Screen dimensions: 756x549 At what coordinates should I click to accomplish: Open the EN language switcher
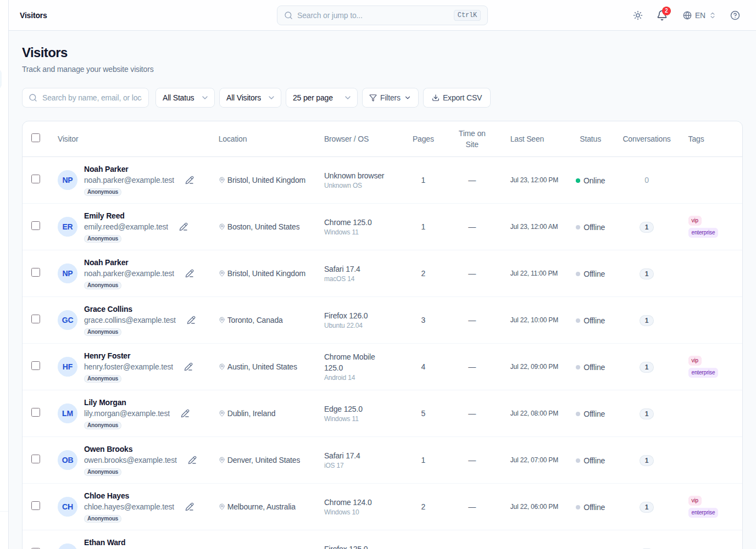(x=699, y=15)
